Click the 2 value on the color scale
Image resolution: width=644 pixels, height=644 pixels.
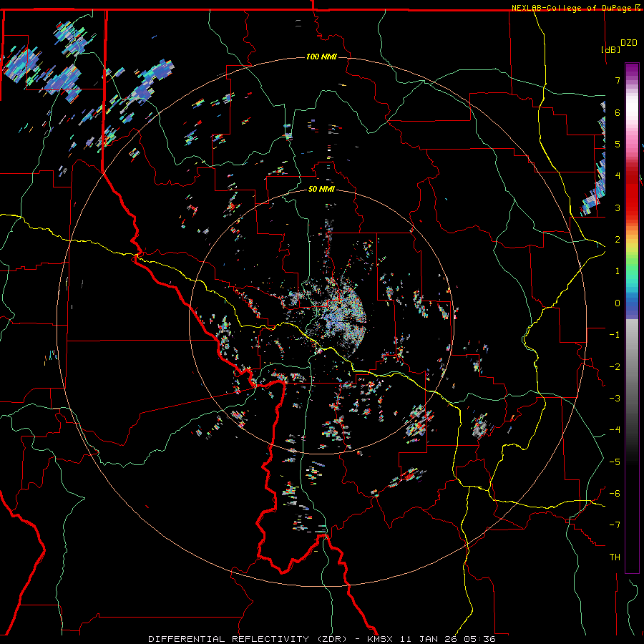(x=618, y=240)
